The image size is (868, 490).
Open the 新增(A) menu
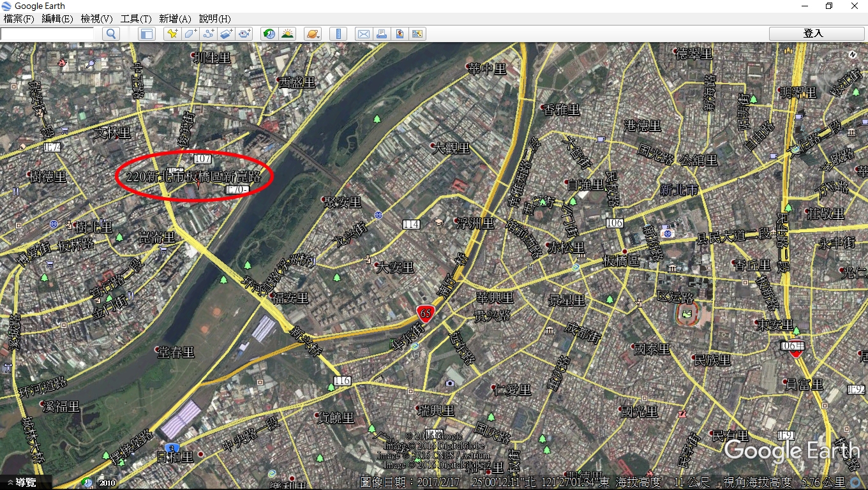tap(176, 19)
